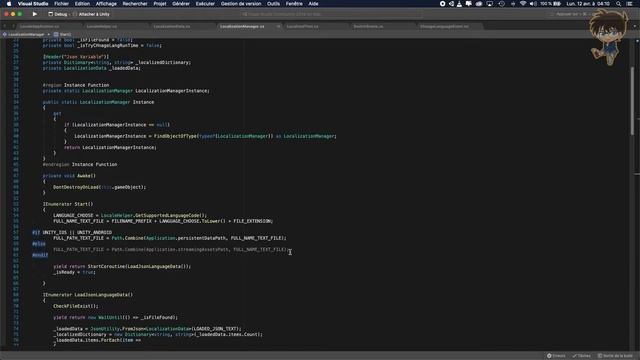Click the return LocalizationManagerInstance; line
Screen dimensions: 640x360
110,147
